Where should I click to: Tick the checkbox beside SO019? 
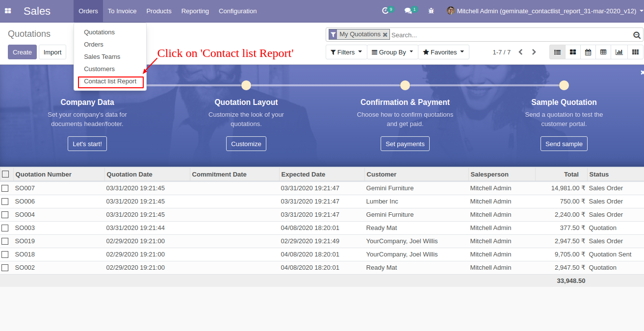[x=5, y=241]
